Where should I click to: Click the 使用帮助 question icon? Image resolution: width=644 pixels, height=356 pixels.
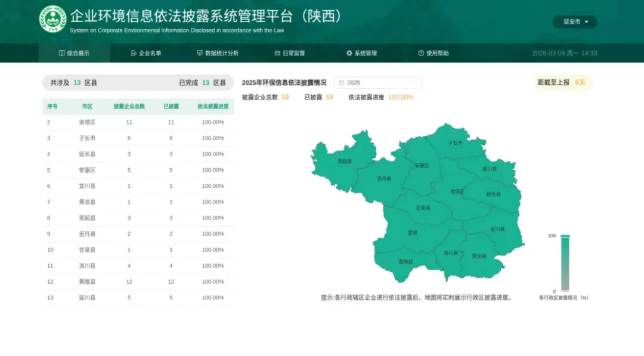421,53
